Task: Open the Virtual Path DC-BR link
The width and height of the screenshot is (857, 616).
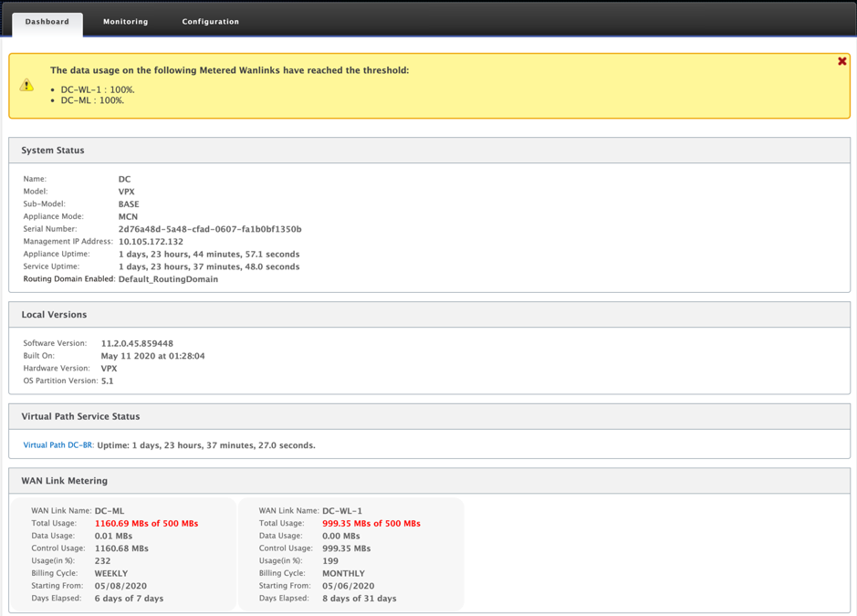Action: click(x=57, y=445)
